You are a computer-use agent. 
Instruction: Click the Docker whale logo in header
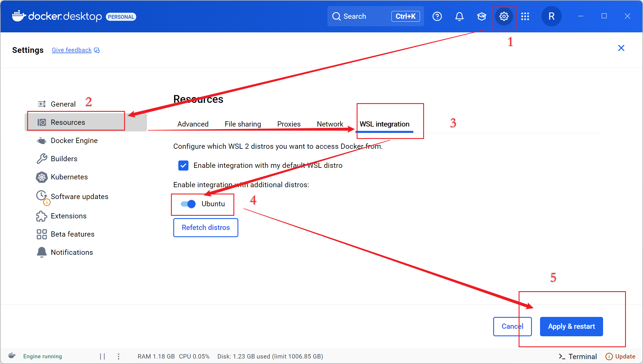[x=19, y=16]
